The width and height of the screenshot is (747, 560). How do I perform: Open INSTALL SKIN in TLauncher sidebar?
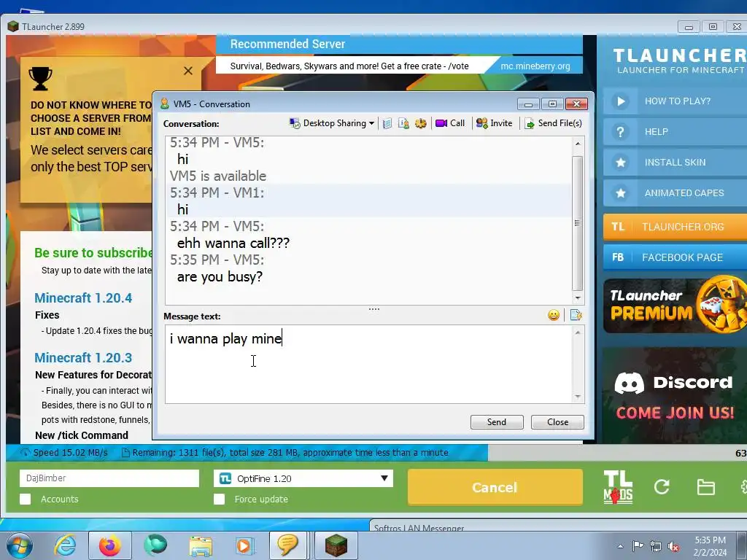click(675, 163)
